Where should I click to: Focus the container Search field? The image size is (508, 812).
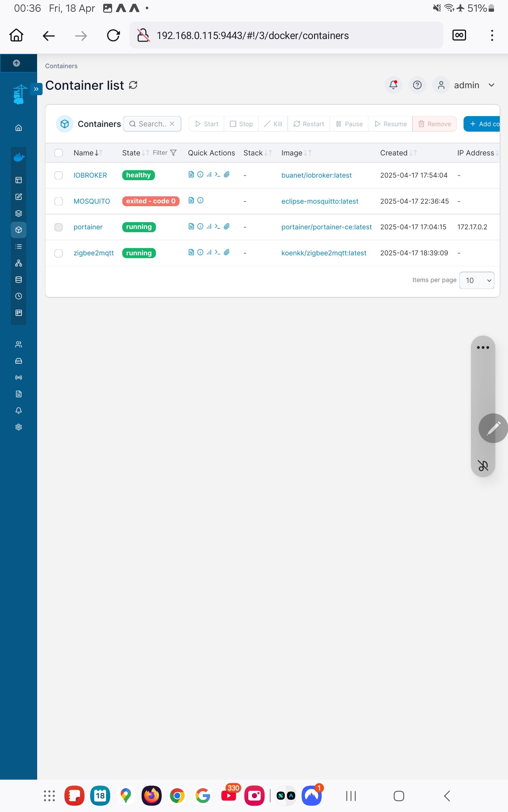(152, 124)
